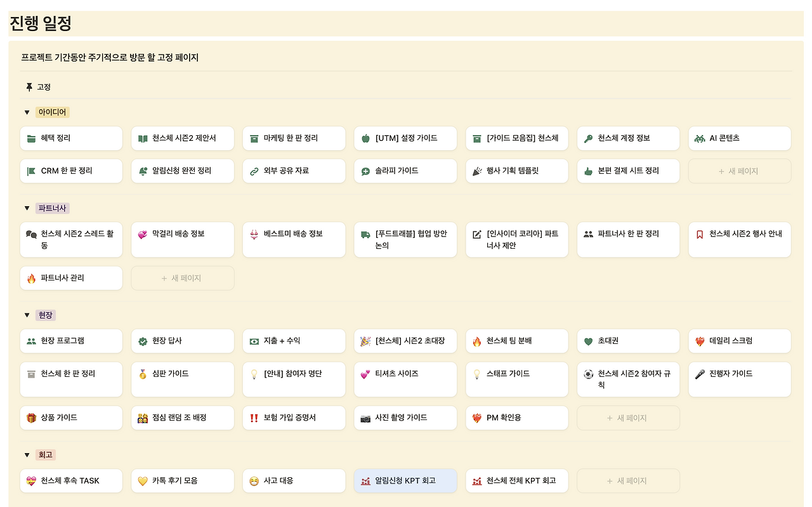This screenshot has width=812, height=507.
Task: Click the ant icon on AI 콘텐츠
Action: 699,138
